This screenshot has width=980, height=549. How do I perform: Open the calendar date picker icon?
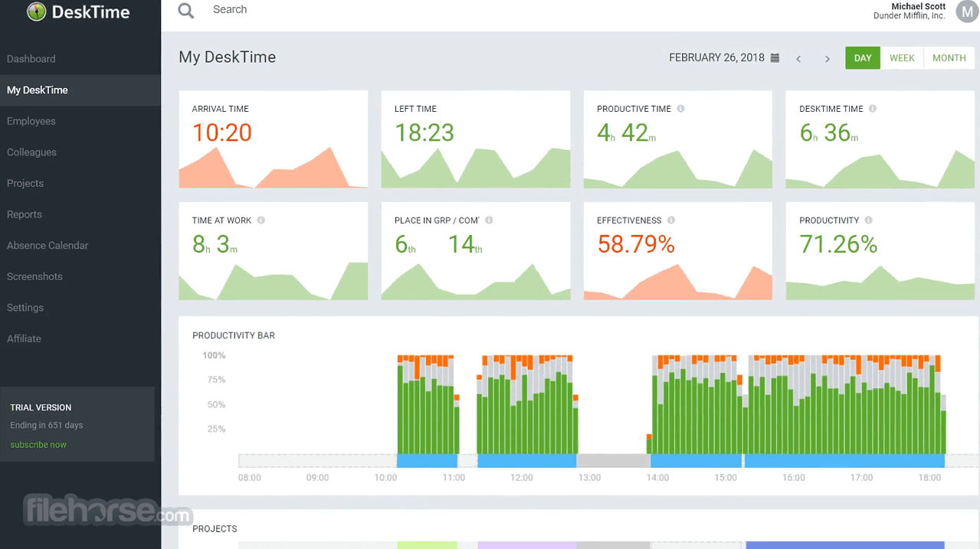(x=775, y=58)
